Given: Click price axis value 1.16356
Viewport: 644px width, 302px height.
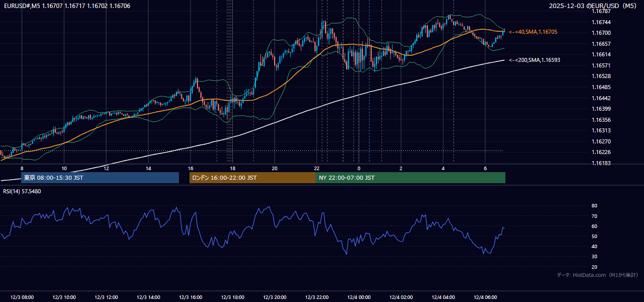Looking at the screenshot, I should 601,120.
